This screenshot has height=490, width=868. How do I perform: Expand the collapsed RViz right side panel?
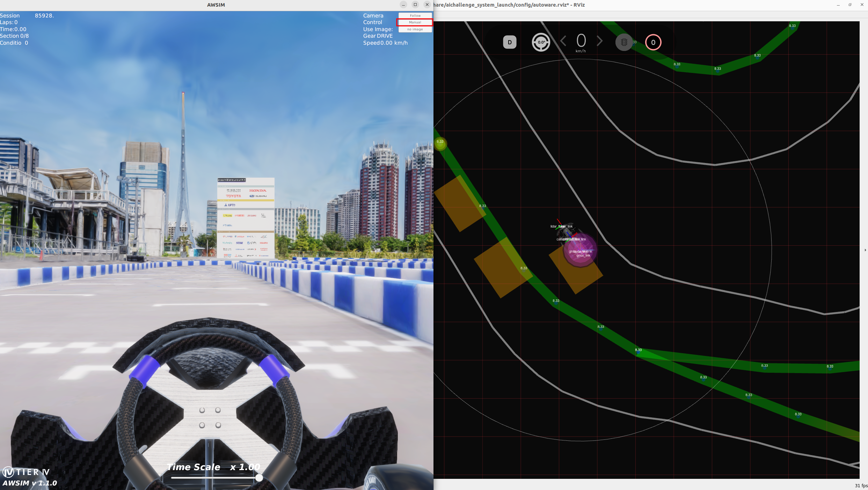[x=865, y=250]
